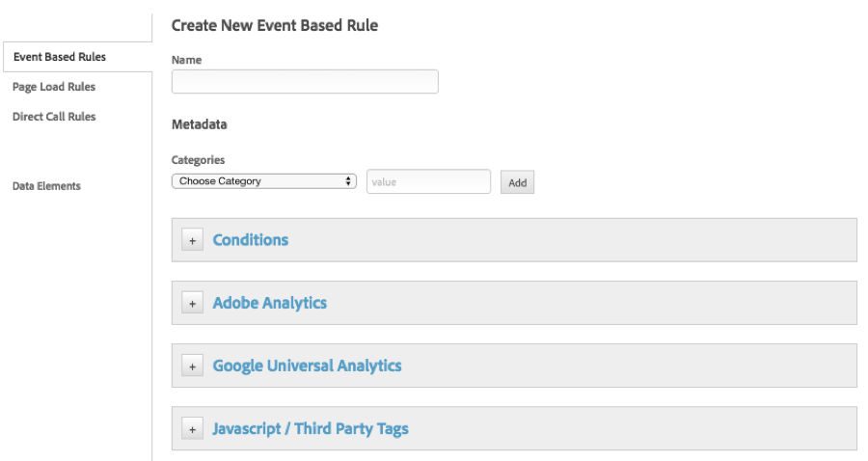868x461 pixels.
Task: Go to Direct Call Rules
Action: point(54,117)
